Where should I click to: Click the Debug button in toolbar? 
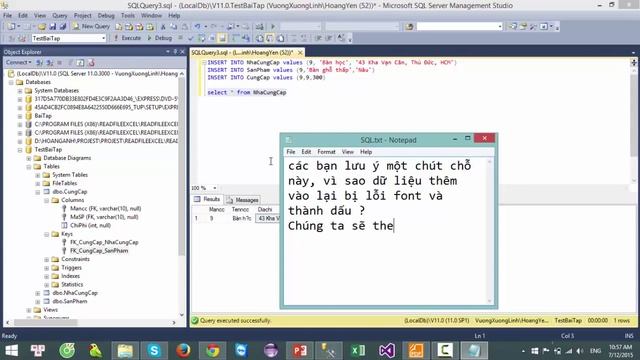click(160, 38)
